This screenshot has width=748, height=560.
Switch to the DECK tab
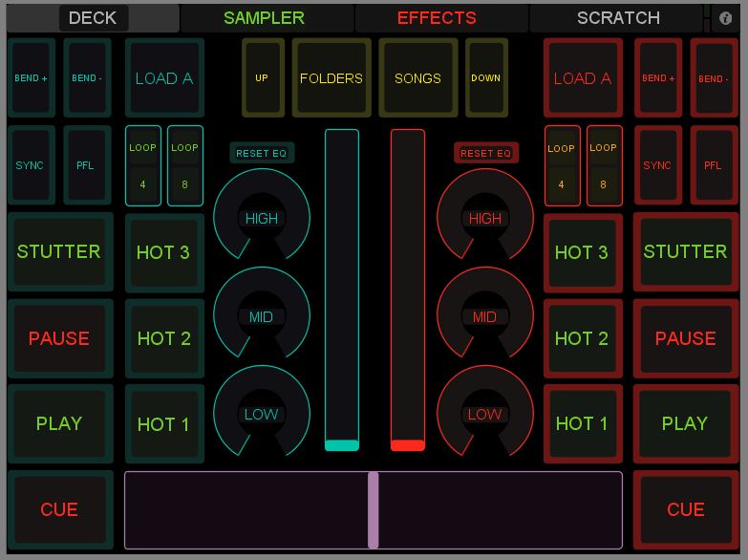[x=93, y=18]
